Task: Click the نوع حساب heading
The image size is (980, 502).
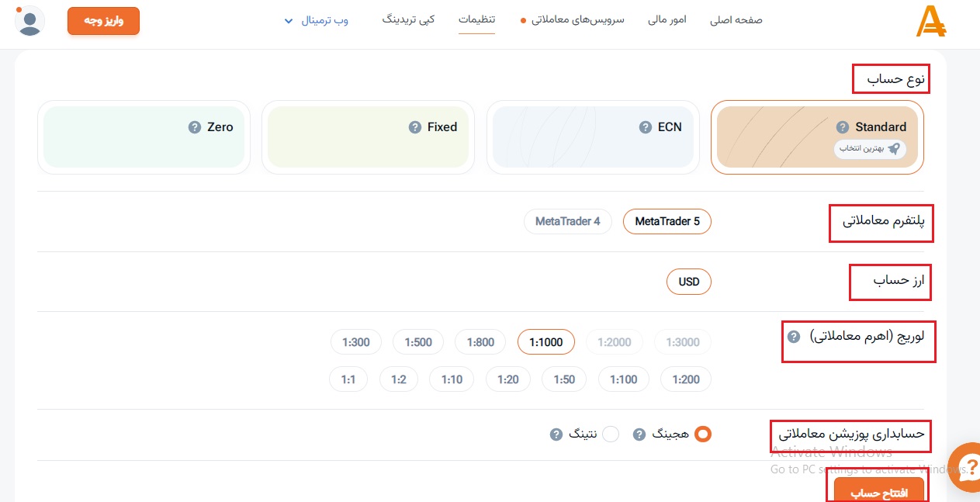Action: (896, 79)
